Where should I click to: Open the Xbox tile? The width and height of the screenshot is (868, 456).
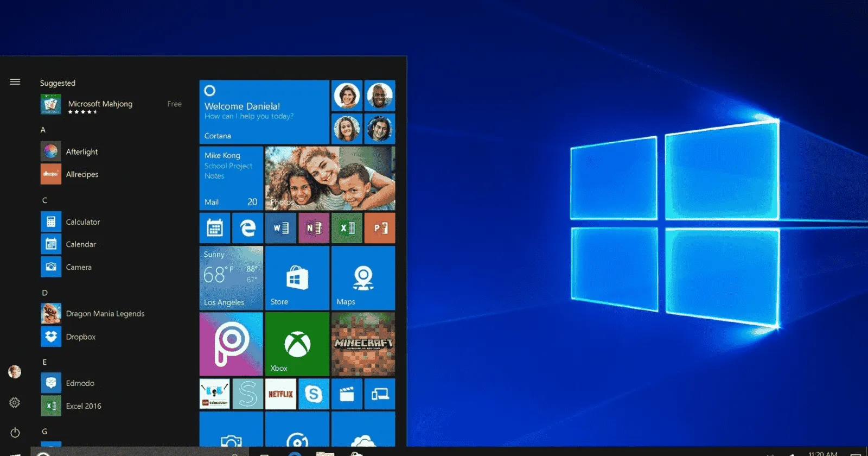(x=297, y=344)
